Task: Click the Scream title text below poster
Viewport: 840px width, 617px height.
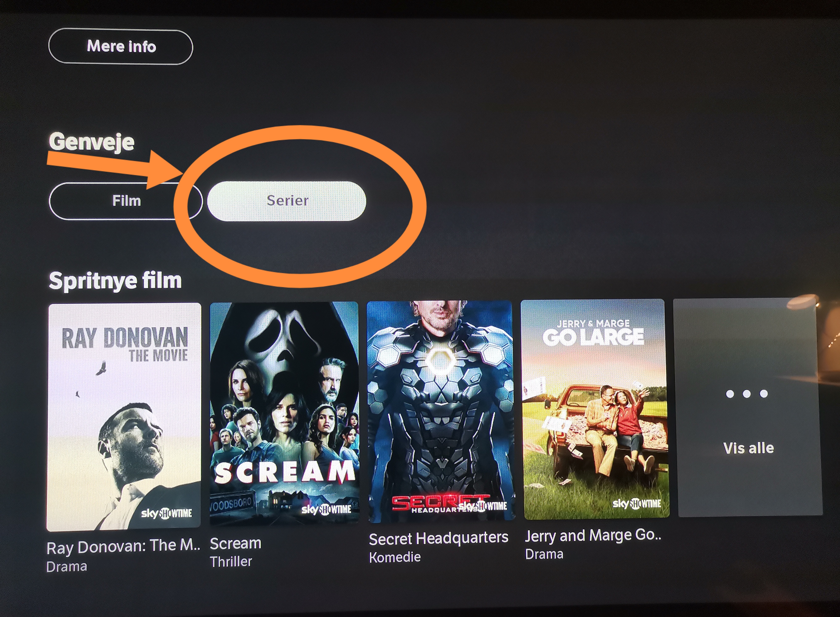Action: [235, 543]
